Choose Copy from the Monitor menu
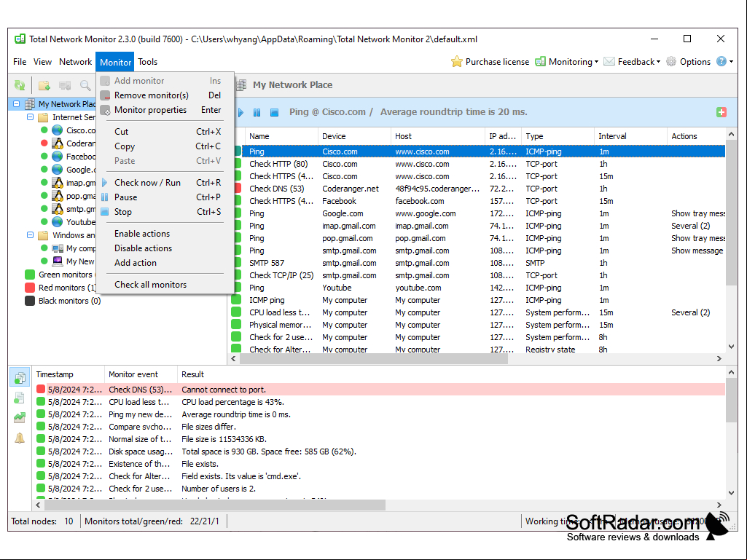Viewport: 747px width, 560px height. coord(165,146)
